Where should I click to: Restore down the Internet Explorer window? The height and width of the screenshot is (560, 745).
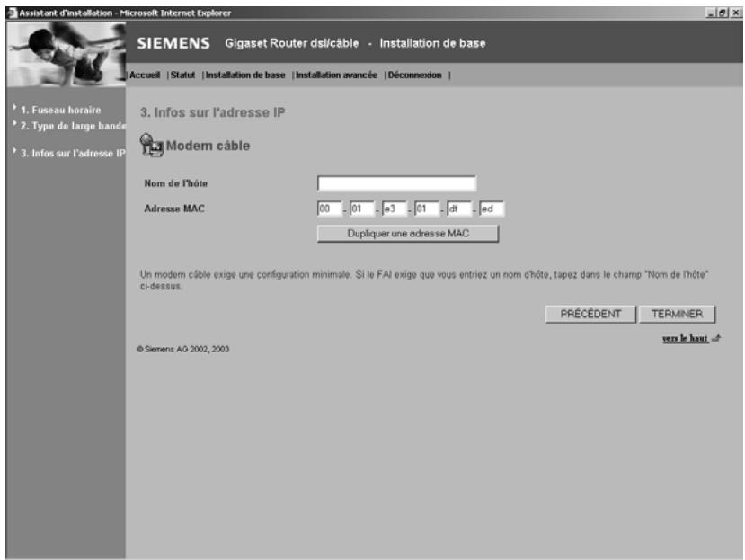click(723, 13)
